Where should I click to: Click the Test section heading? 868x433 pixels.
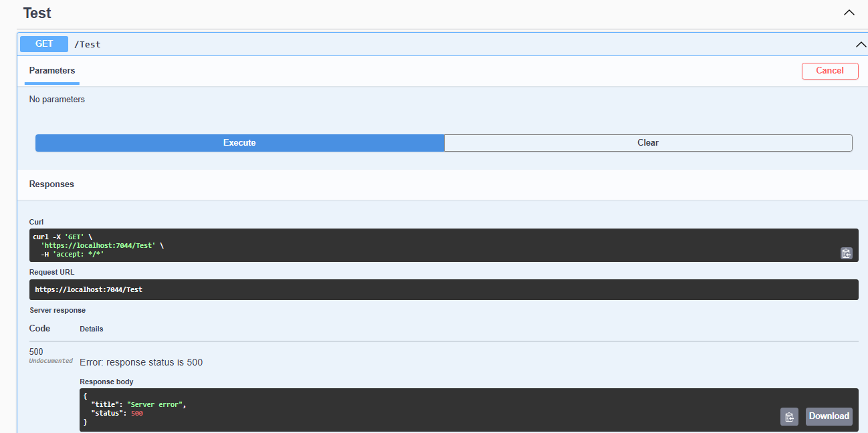click(37, 13)
